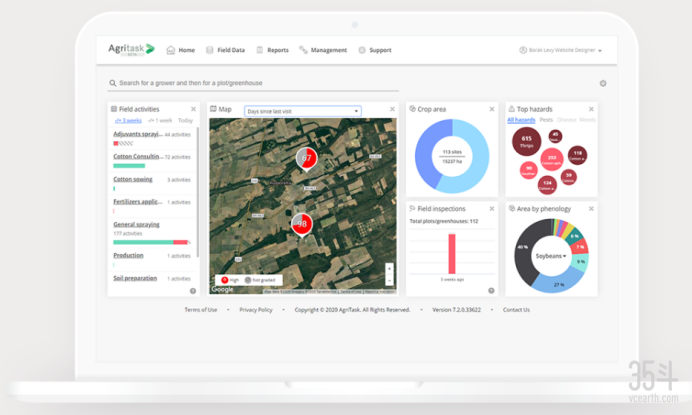This screenshot has height=415, width=692.
Task: Open the Adjuvants spraying activity link
Action: click(138, 134)
